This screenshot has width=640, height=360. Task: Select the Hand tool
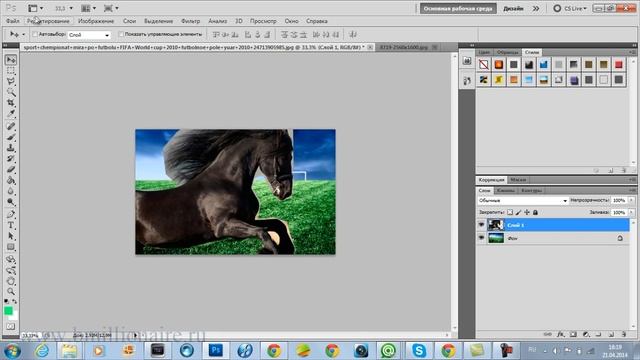click(x=11, y=281)
